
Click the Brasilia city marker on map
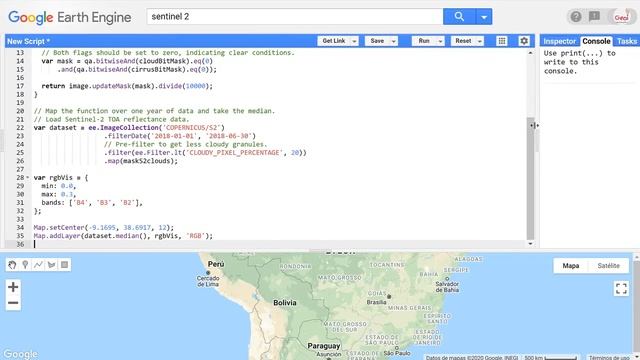(389, 297)
